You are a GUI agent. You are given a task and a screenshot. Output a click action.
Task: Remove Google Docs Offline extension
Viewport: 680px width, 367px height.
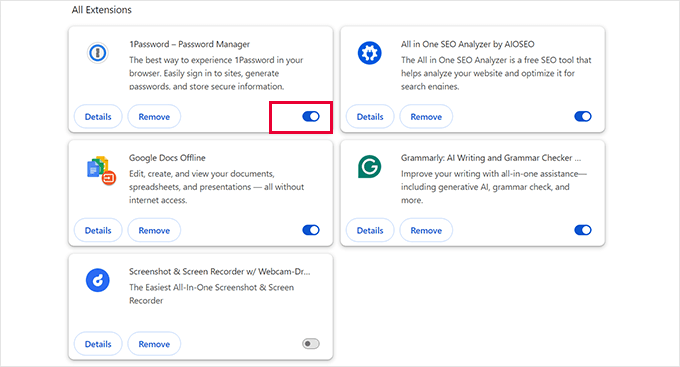[x=154, y=230]
